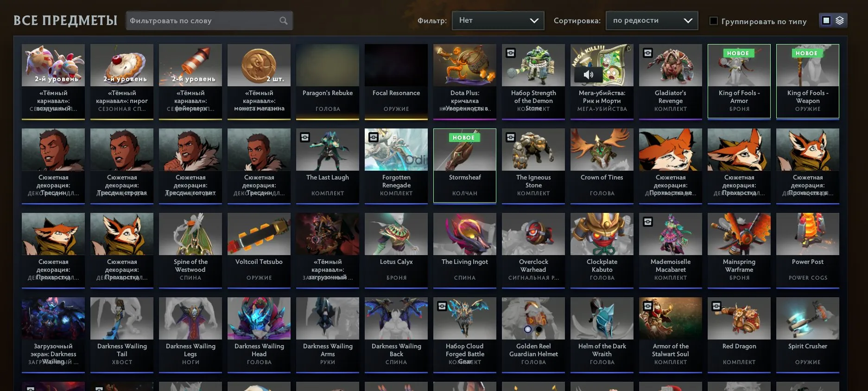Select the Focal Resonance weapon item
Viewport: 868px width, 391px height.
pyautogui.click(x=396, y=81)
